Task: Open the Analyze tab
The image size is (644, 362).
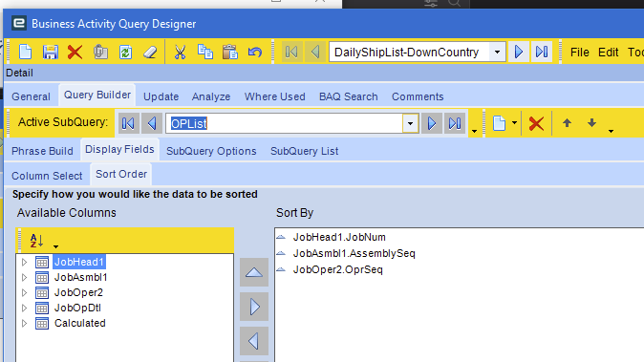Action: click(x=211, y=96)
